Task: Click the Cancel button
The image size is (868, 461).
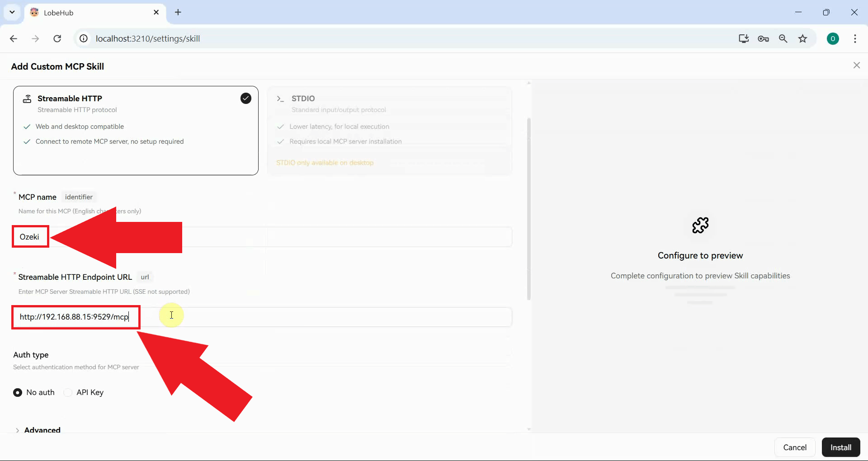Action: point(795,447)
